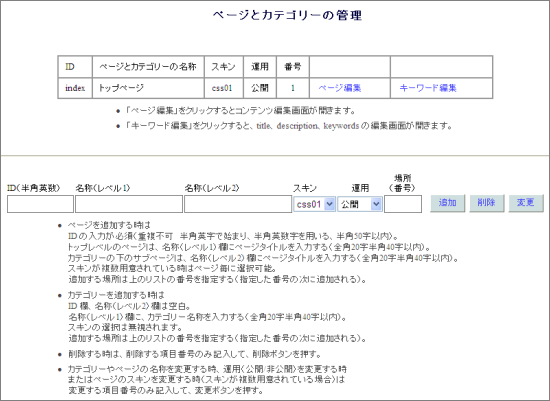Focus the 名称(レベル2) input field
The width and height of the screenshot is (550, 401).
pos(238,204)
